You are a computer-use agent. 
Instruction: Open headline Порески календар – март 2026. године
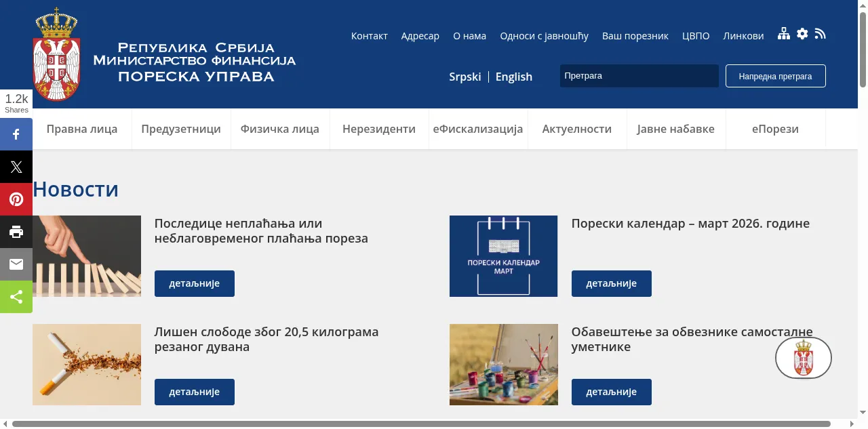tap(690, 224)
